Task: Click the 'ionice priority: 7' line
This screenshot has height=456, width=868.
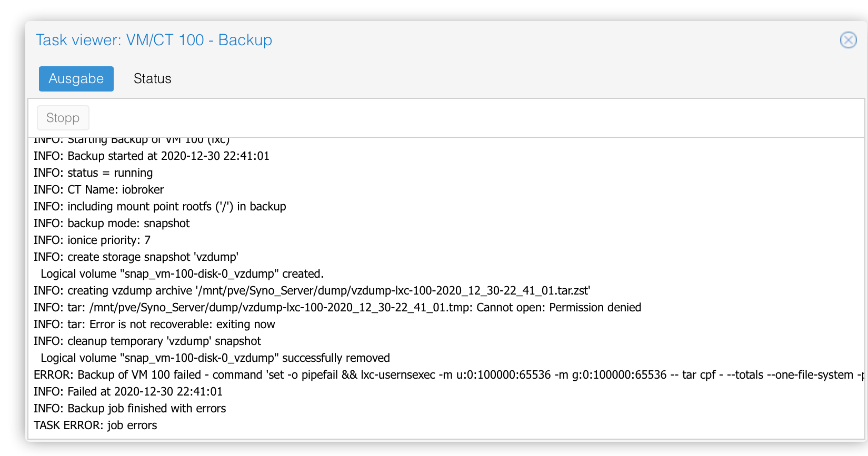Action: point(92,240)
